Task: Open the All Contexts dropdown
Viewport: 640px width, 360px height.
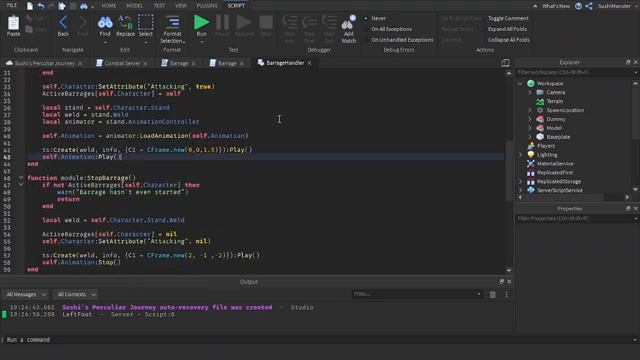Action: 76,294
